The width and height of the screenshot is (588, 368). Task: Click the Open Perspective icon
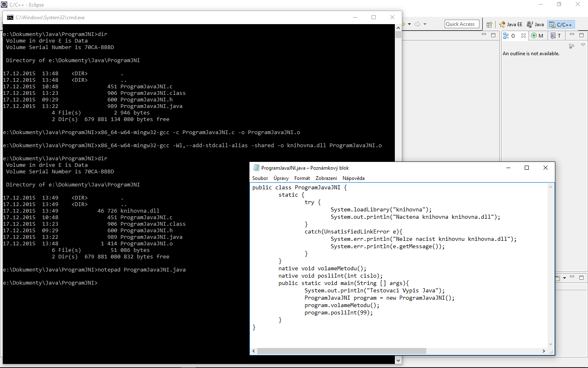(489, 24)
